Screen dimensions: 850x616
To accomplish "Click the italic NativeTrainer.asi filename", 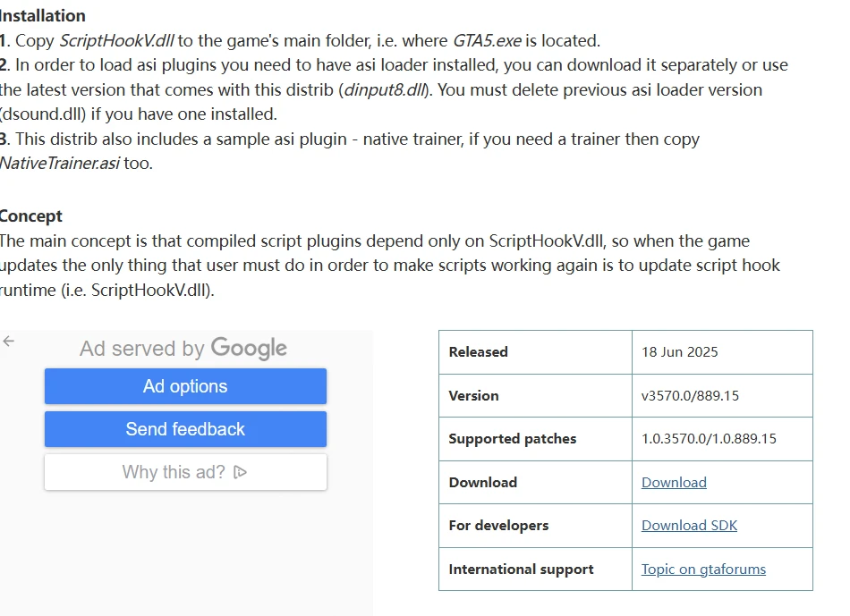I will 59,164.
